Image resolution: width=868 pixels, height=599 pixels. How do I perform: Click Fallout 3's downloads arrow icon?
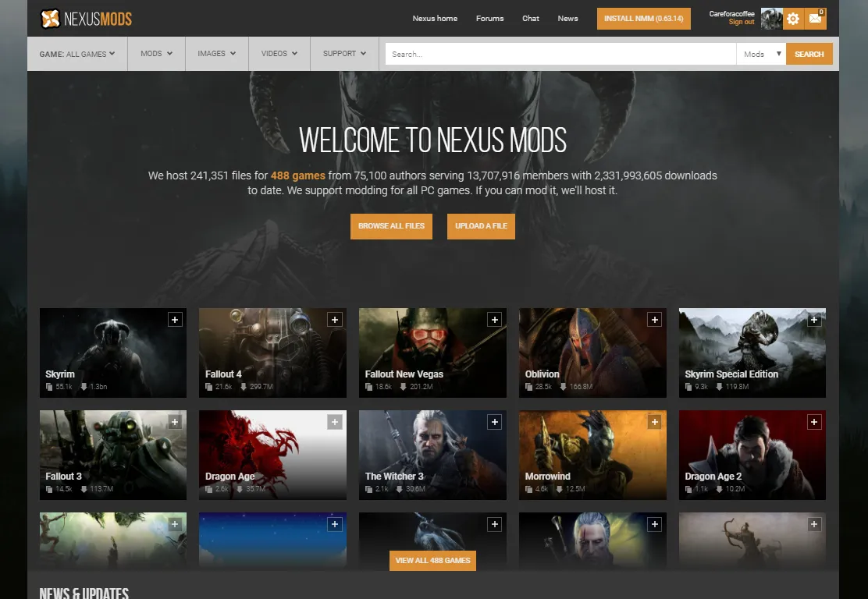84,490
